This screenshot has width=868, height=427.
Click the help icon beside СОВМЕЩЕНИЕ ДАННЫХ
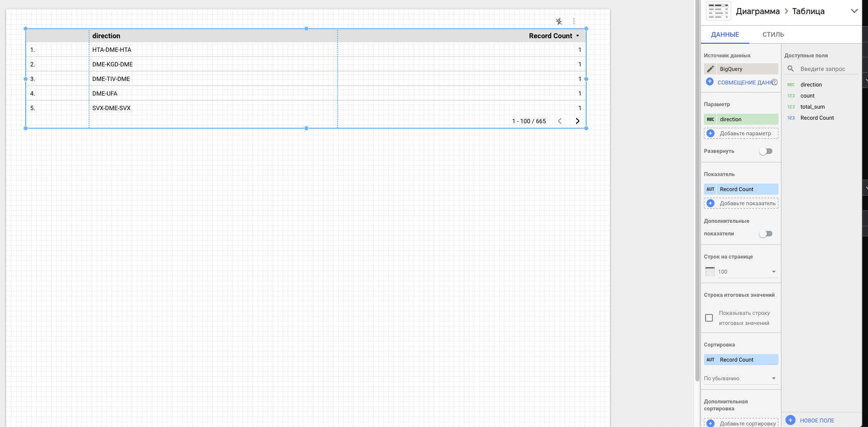774,82
